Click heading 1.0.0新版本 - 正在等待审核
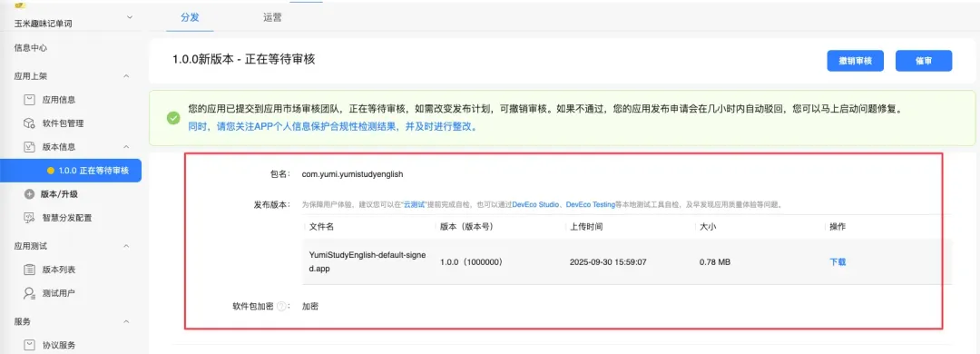 click(x=244, y=59)
